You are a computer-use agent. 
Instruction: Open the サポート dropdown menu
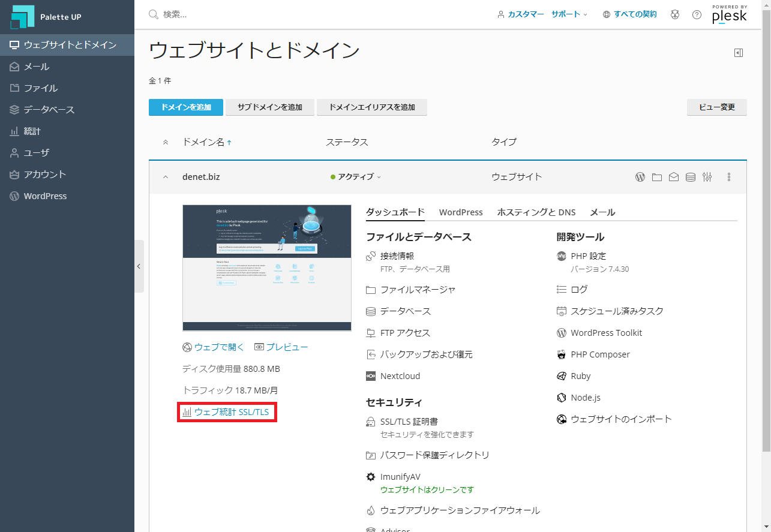point(569,14)
